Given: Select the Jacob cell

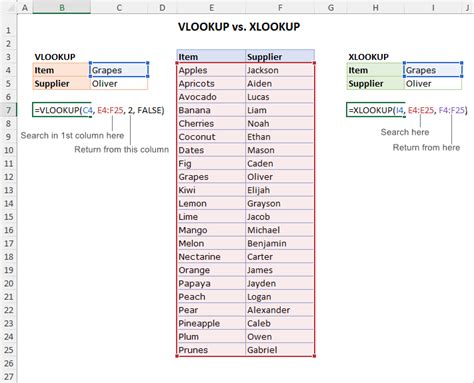Looking at the screenshot, I should point(280,217).
